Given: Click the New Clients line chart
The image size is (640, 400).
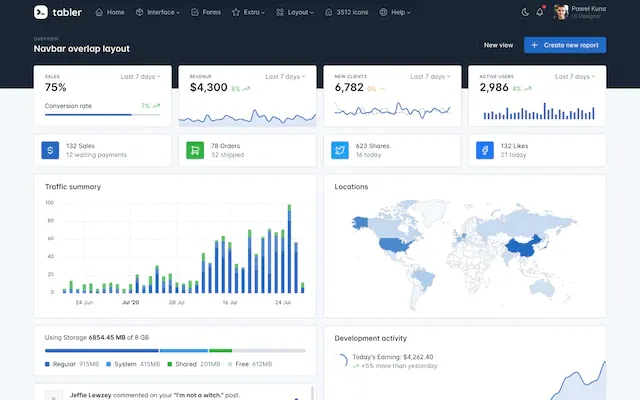Looking at the screenshot, I should [392, 110].
